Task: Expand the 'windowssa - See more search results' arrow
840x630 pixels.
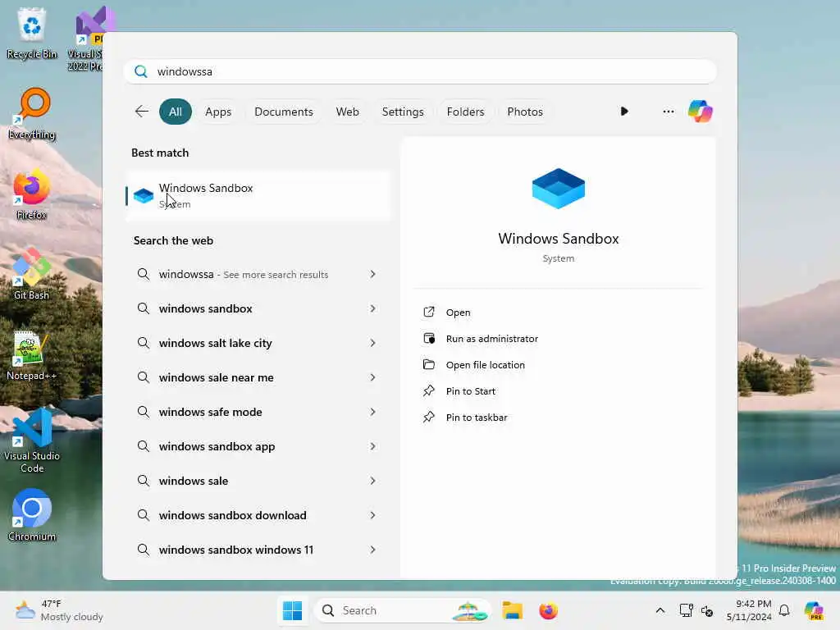Action: point(373,274)
